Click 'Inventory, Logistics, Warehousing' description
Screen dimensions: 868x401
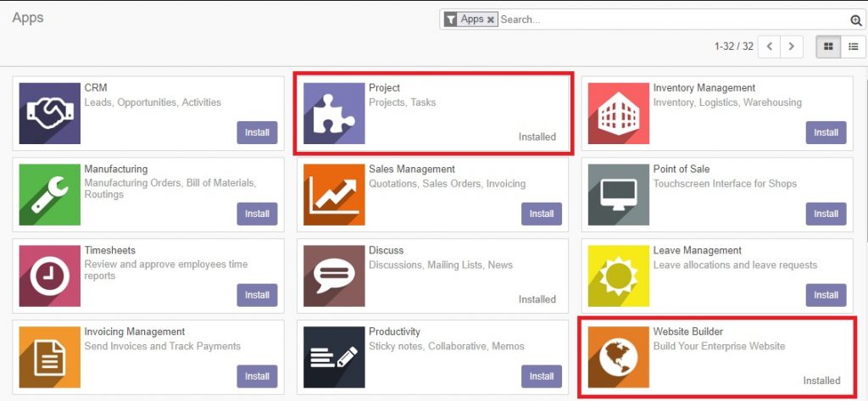coord(727,103)
